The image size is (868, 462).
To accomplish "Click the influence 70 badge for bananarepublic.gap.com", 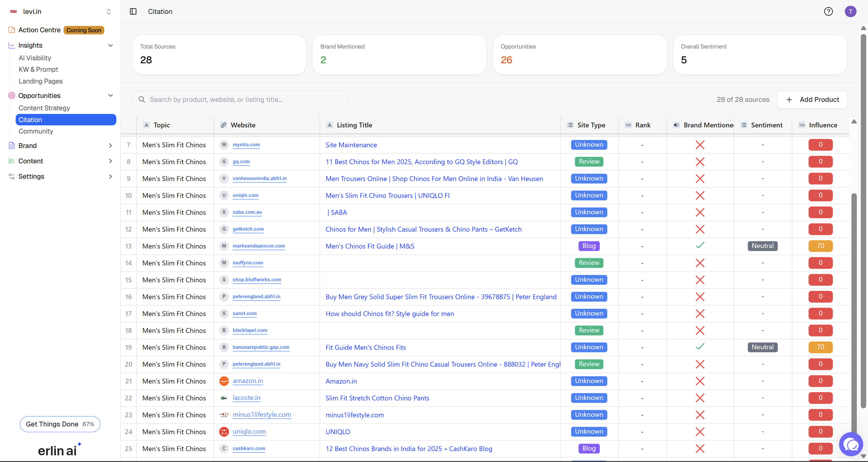I will [820, 347].
